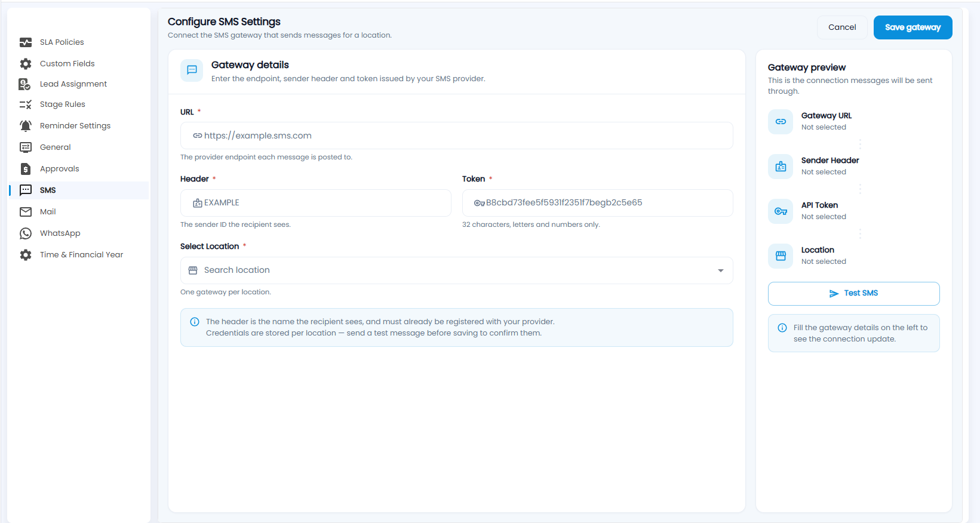Click the Sender Header badge icon in preview
Screen dimensions: 980x523
[781, 167]
